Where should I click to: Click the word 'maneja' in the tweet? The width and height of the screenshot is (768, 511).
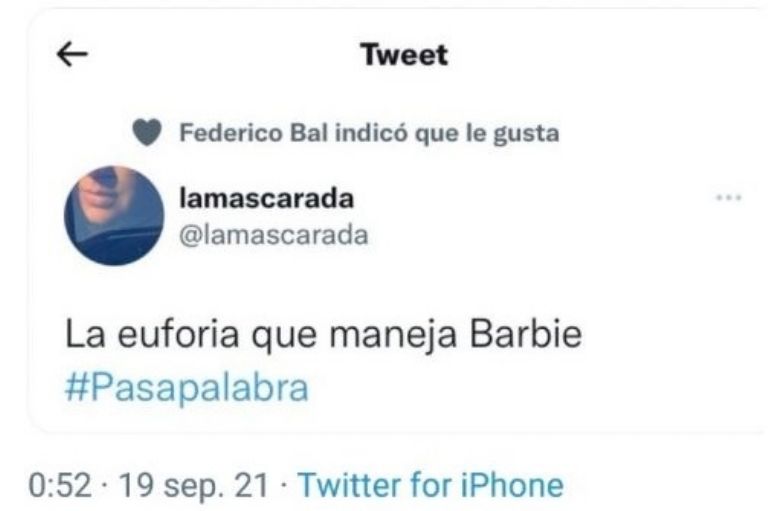[392, 335]
